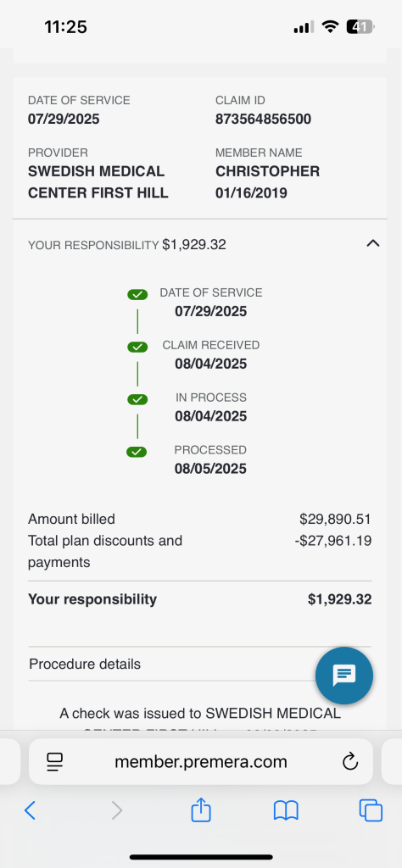Image resolution: width=402 pixels, height=868 pixels.
Task: Tap the bold Your responsibility total row
Action: (x=200, y=599)
